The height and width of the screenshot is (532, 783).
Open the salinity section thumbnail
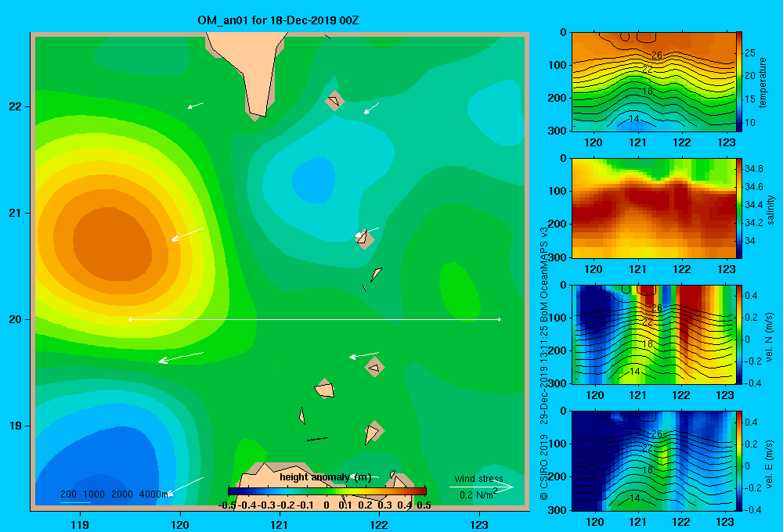(653, 208)
